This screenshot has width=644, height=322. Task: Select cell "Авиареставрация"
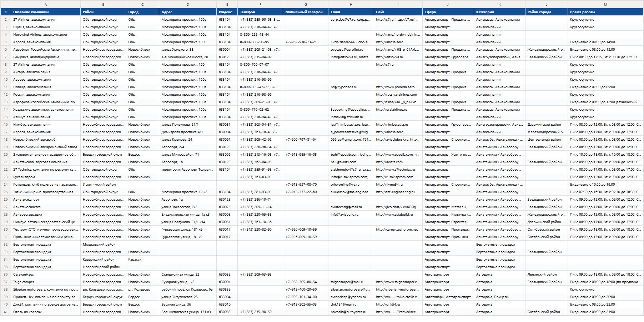point(46,215)
